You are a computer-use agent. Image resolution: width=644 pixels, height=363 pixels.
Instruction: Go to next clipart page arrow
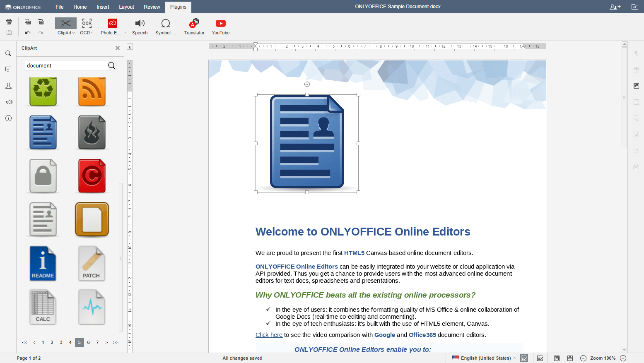coord(106,342)
